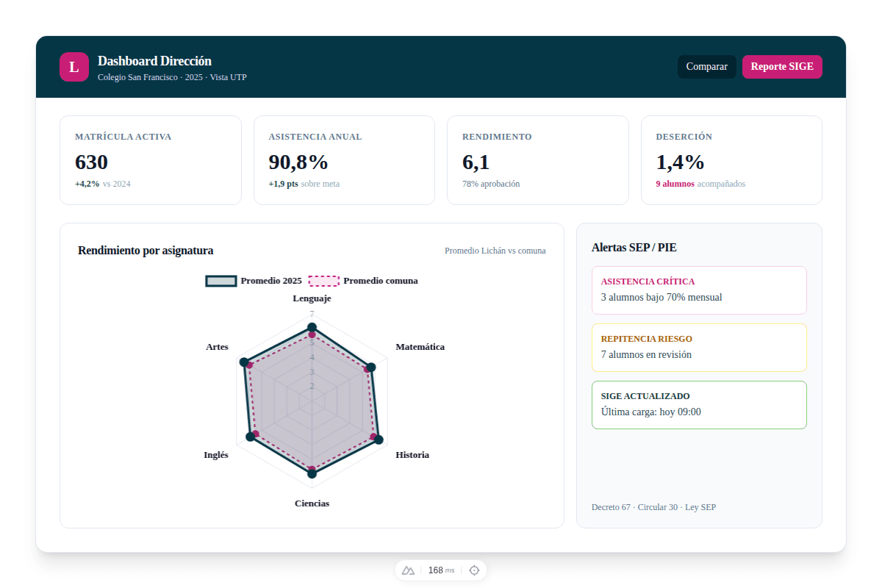This screenshot has height=588, width=882.
Task: Click the Ciencias dark data point on radar
Action: [x=312, y=474]
